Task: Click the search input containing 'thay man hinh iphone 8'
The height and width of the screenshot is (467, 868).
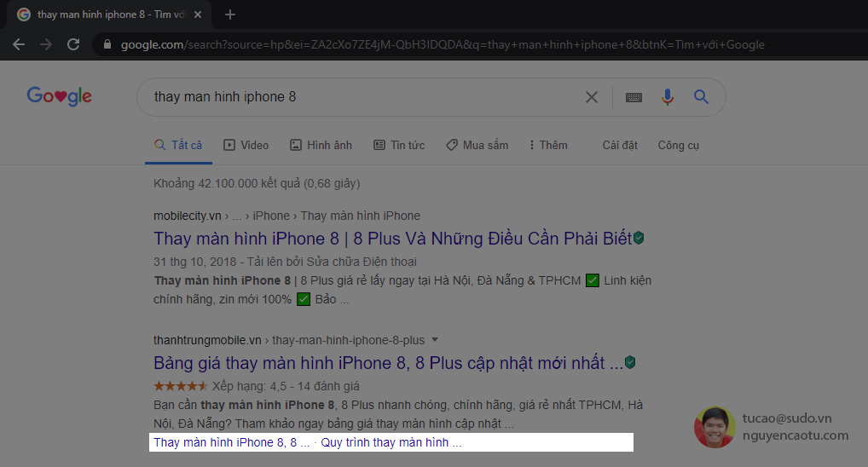Action: (x=365, y=97)
